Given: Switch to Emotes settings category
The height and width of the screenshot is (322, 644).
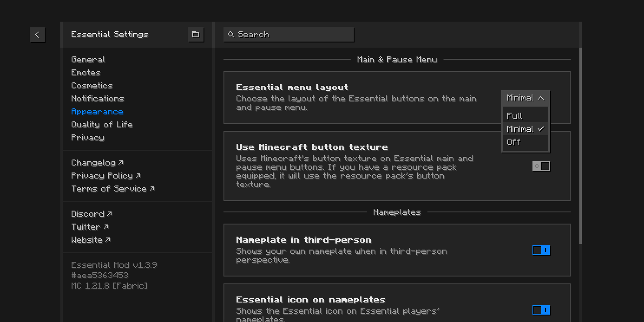Looking at the screenshot, I should [x=86, y=73].
